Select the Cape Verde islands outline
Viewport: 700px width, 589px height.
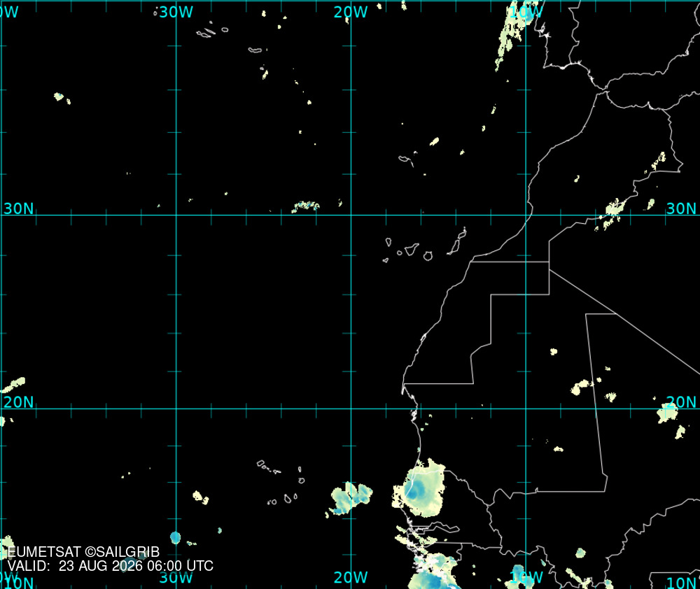281,483
